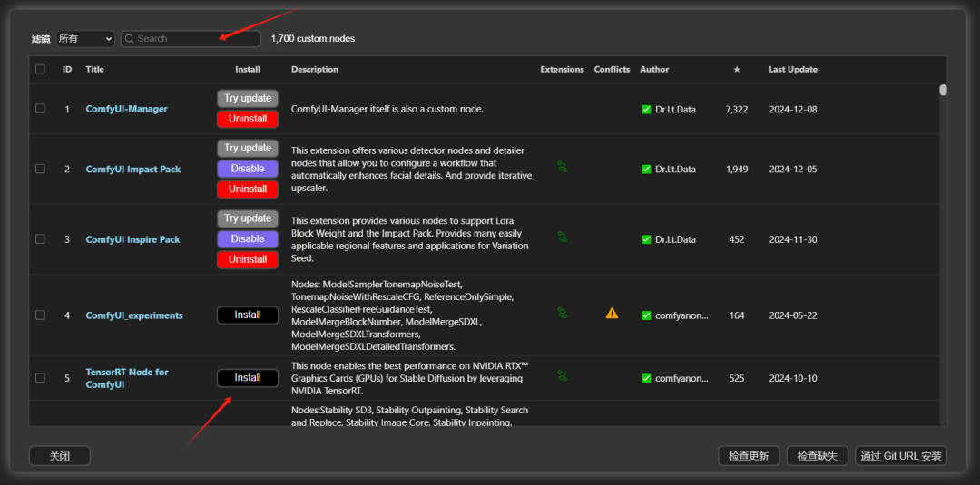Click the green author check in ComfyUI Impact Pack row
The width and height of the screenshot is (980, 485).
pos(646,170)
